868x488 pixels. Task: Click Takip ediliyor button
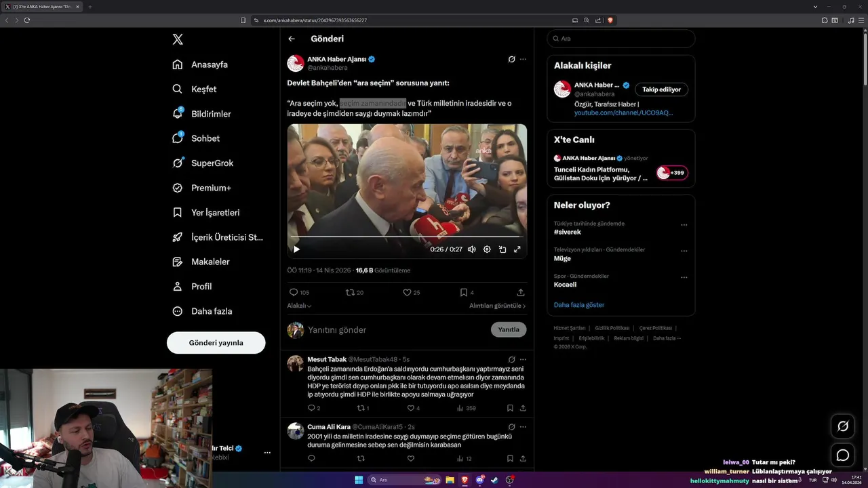(x=661, y=89)
